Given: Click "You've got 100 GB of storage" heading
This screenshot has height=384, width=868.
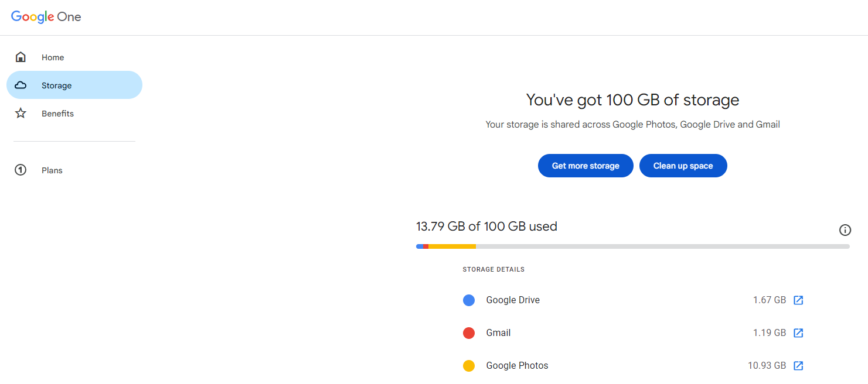Looking at the screenshot, I should (x=632, y=100).
